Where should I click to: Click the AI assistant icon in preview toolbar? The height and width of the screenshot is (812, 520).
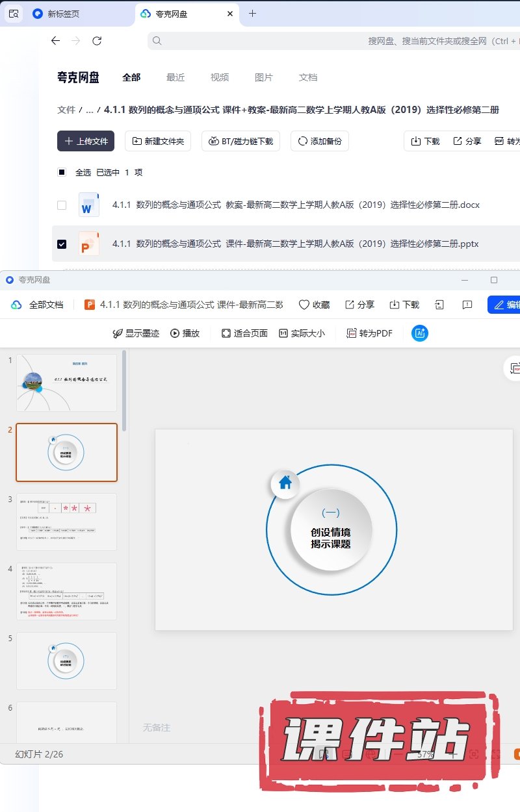pos(420,333)
